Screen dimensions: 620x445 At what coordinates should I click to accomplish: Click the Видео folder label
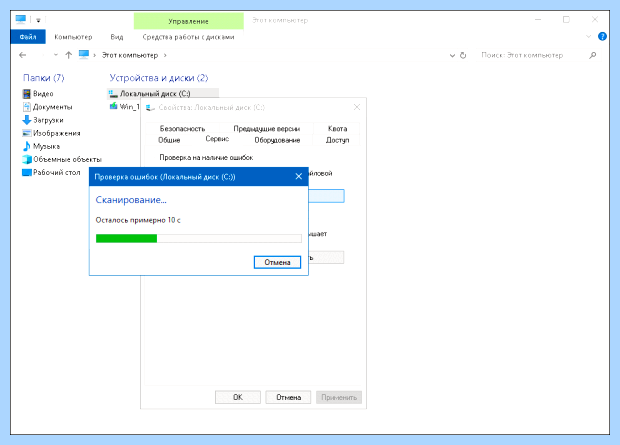click(x=43, y=94)
